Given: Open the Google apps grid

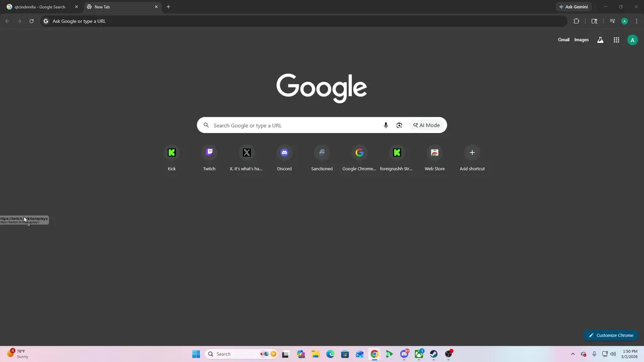Looking at the screenshot, I should click(616, 40).
